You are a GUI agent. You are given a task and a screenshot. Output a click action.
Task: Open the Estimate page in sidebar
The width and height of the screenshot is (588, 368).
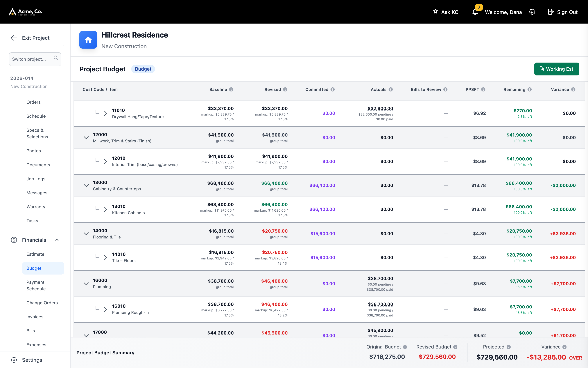(35, 254)
